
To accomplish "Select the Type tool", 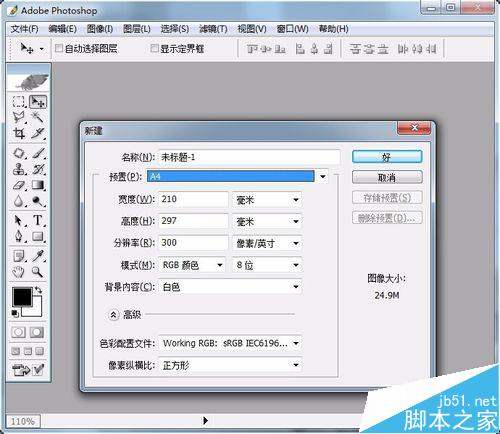I will pyautogui.click(x=38, y=220).
